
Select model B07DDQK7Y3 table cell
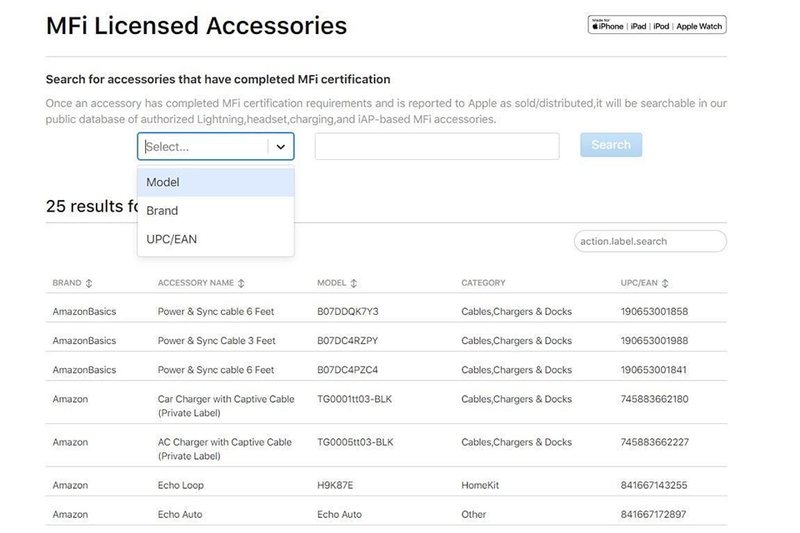click(348, 312)
